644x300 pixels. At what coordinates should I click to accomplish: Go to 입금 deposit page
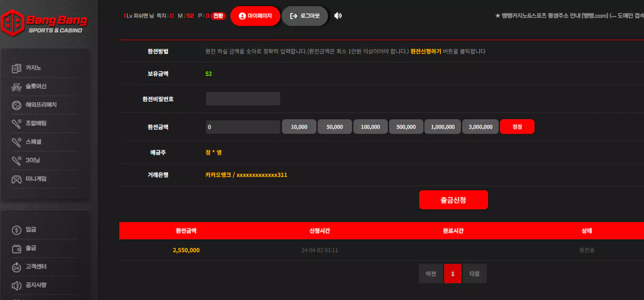31,229
